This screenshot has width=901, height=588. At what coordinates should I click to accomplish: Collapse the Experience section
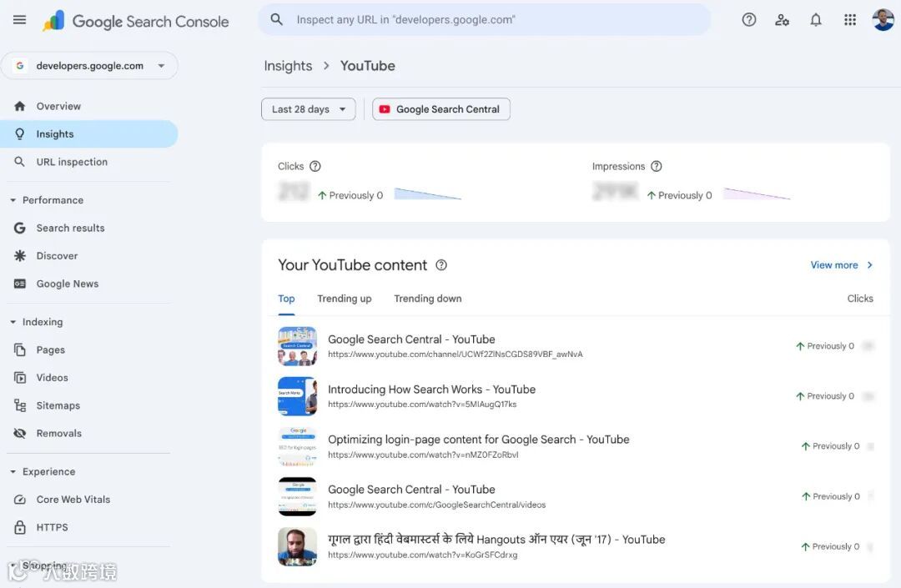(13, 471)
